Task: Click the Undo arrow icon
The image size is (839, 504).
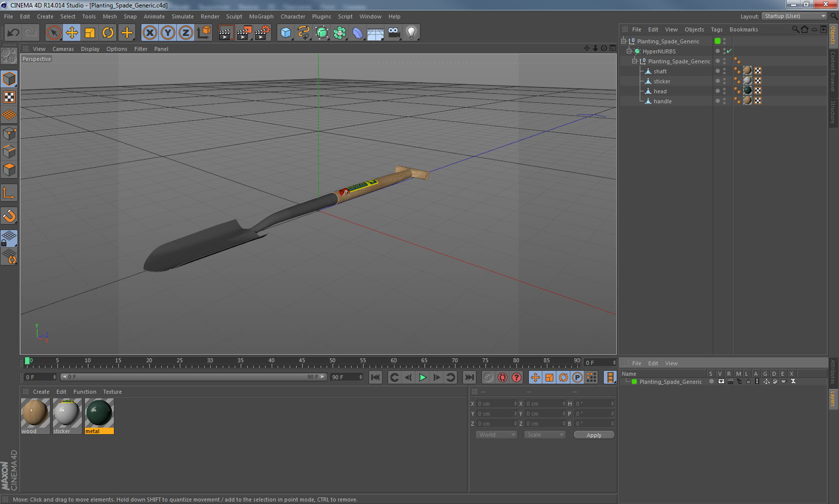Action: coord(13,33)
